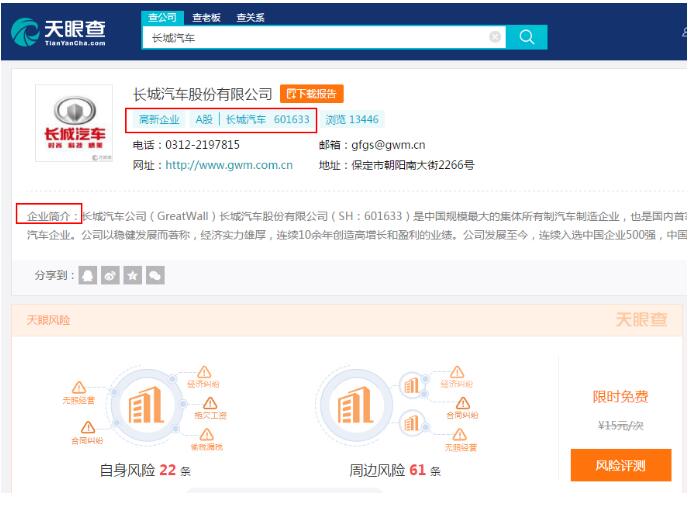
Task: Click the 高新企业 tag
Action: click(x=158, y=120)
